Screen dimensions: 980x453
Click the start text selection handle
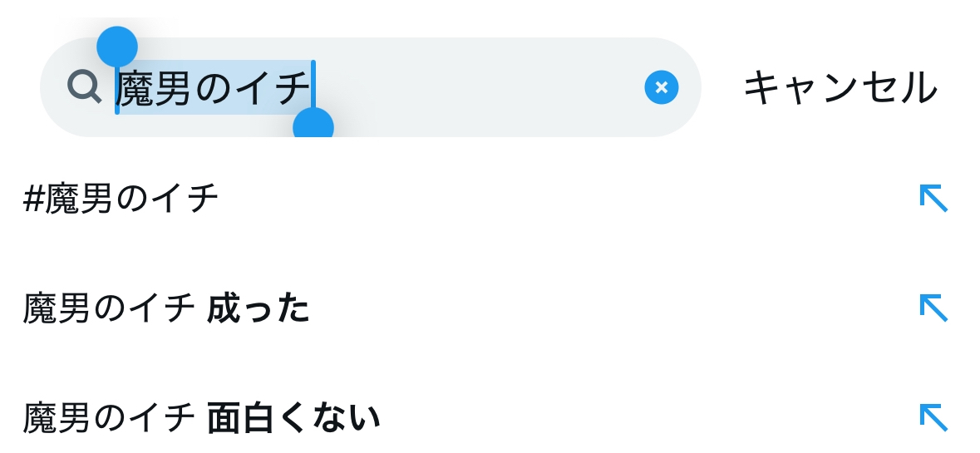point(117,47)
